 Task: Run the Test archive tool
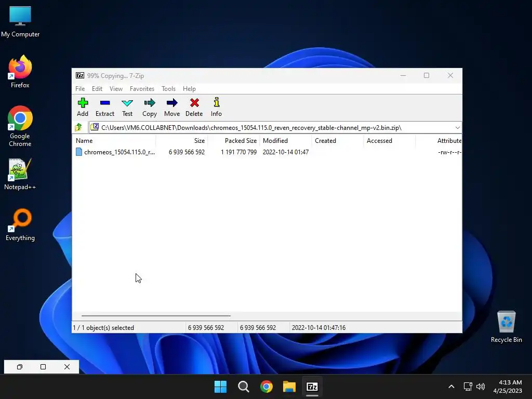tap(127, 103)
